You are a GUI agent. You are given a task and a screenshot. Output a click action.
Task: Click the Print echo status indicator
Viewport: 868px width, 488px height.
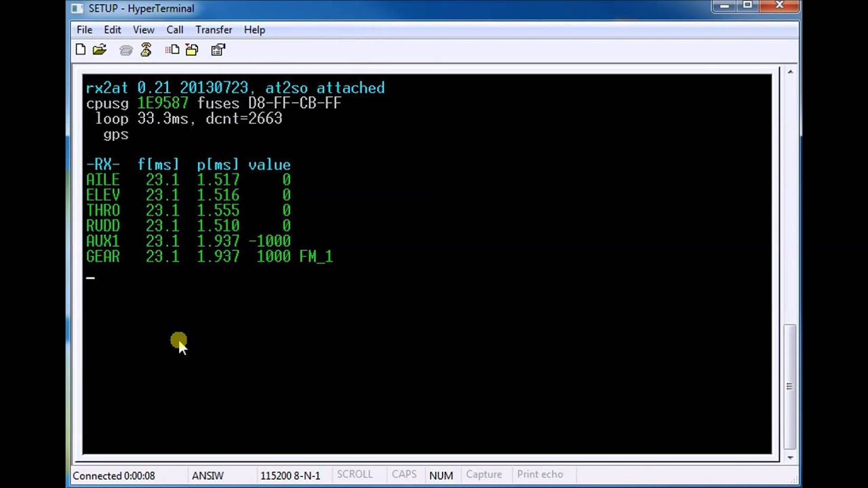(x=540, y=475)
